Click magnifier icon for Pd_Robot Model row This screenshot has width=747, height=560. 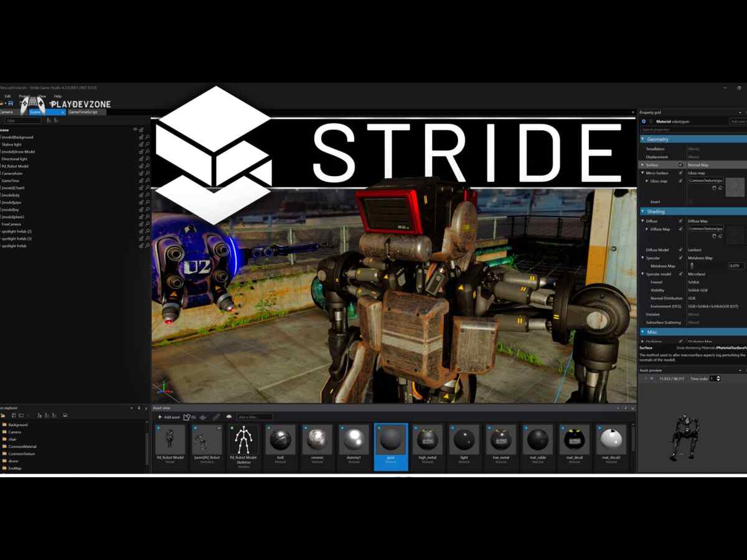148,166
